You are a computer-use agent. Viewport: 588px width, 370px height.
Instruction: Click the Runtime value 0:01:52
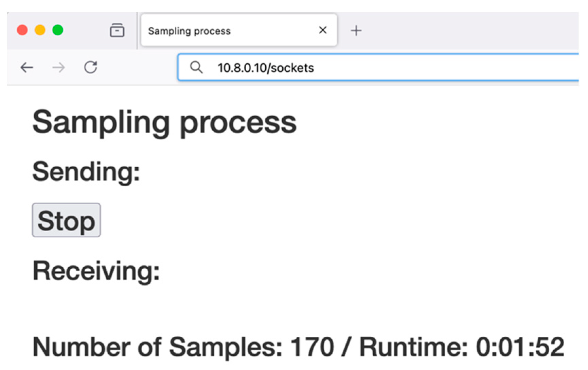click(x=520, y=347)
